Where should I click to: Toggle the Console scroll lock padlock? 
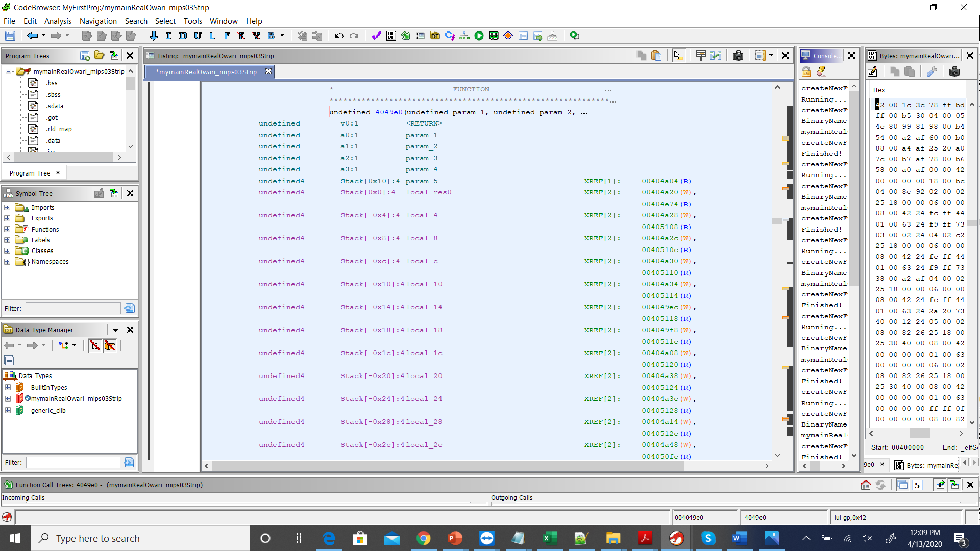click(x=807, y=71)
